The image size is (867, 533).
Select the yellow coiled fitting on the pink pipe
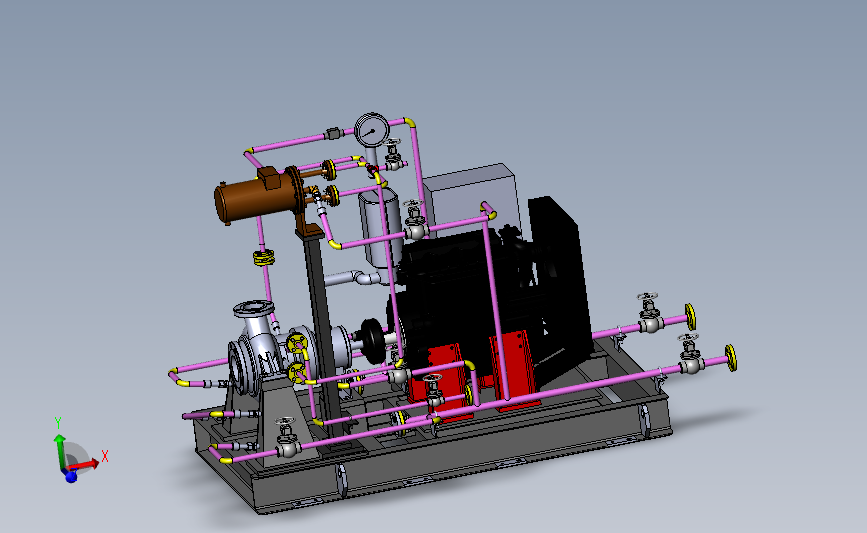pyautogui.click(x=264, y=258)
